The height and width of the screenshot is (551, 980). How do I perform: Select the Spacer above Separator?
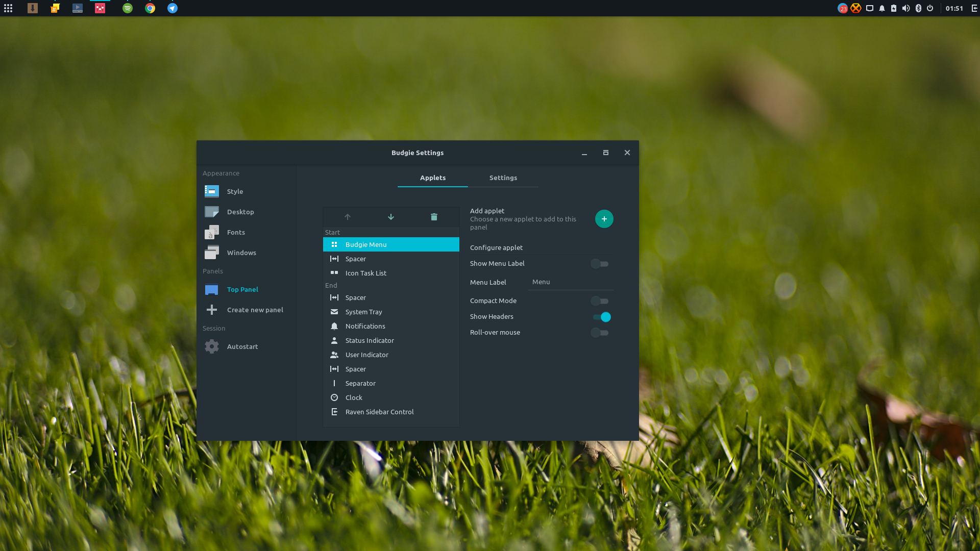pos(391,369)
